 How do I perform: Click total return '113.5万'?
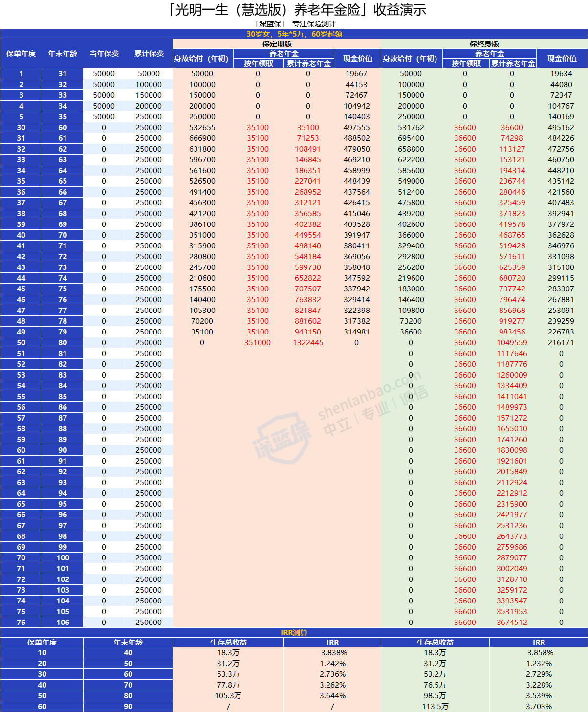click(x=435, y=707)
